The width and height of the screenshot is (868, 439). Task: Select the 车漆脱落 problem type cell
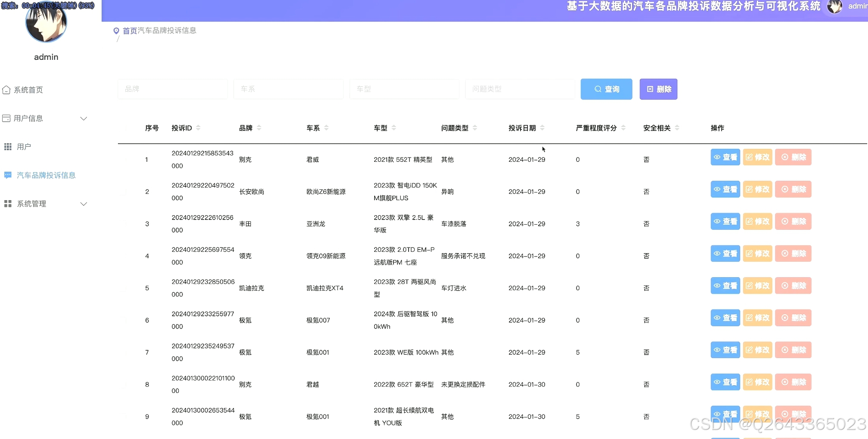point(454,224)
